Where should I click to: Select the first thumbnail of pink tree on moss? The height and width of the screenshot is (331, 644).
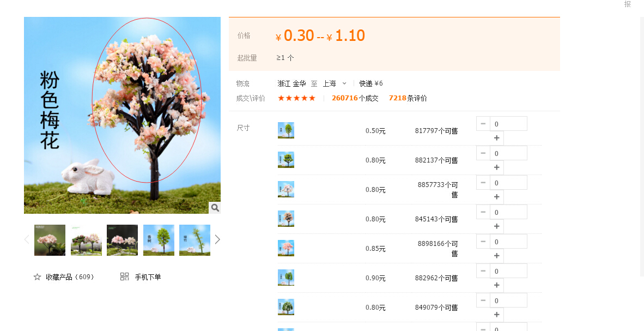50,240
